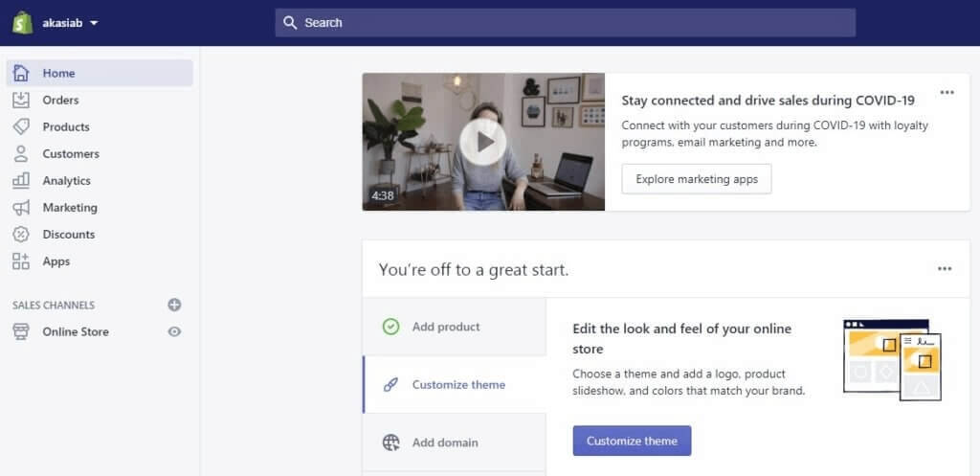Viewport: 980px width, 476px height.
Task: Open the Apps grid icon
Action: (x=21, y=261)
